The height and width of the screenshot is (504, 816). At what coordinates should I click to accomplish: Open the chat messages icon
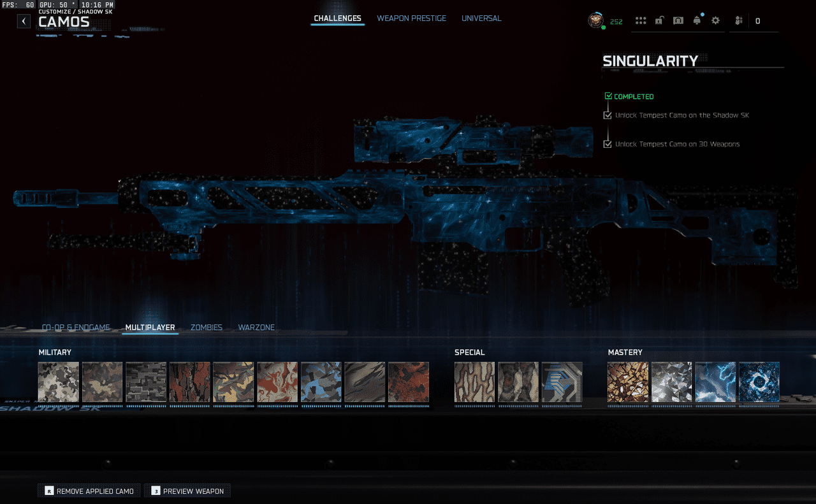(x=678, y=21)
